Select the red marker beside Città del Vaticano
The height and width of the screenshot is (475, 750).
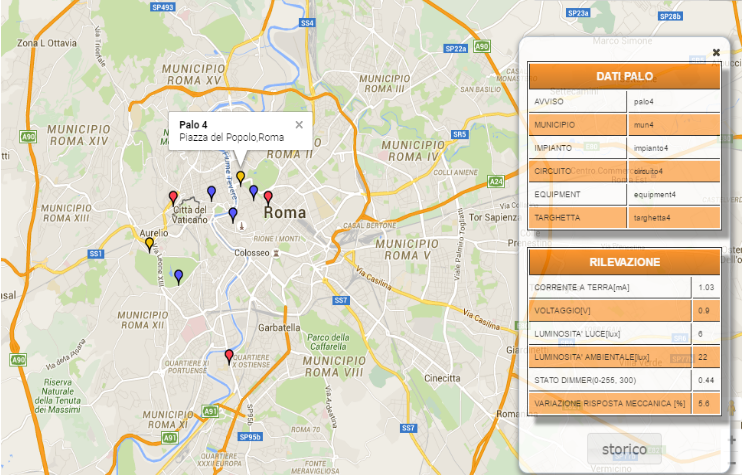click(x=173, y=198)
